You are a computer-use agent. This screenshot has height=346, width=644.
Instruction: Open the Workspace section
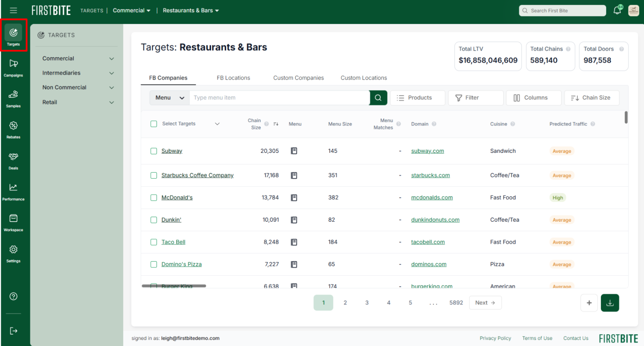pos(13,223)
